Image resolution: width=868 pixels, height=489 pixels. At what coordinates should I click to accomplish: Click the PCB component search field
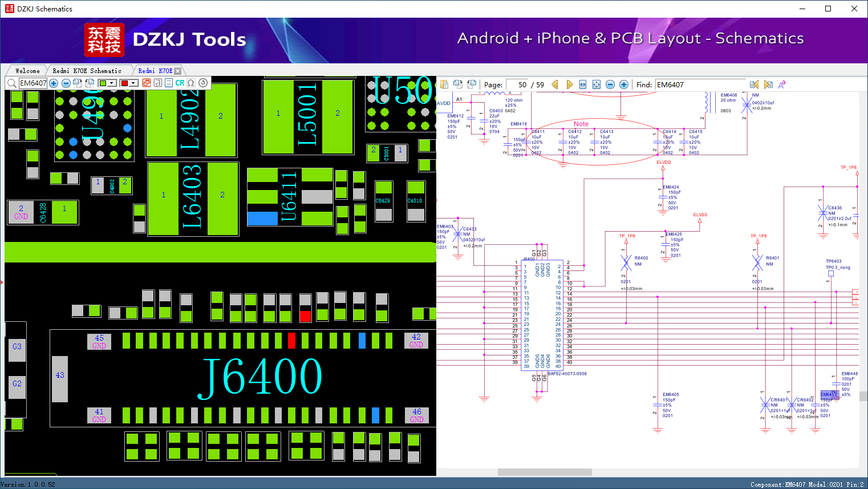tap(33, 83)
